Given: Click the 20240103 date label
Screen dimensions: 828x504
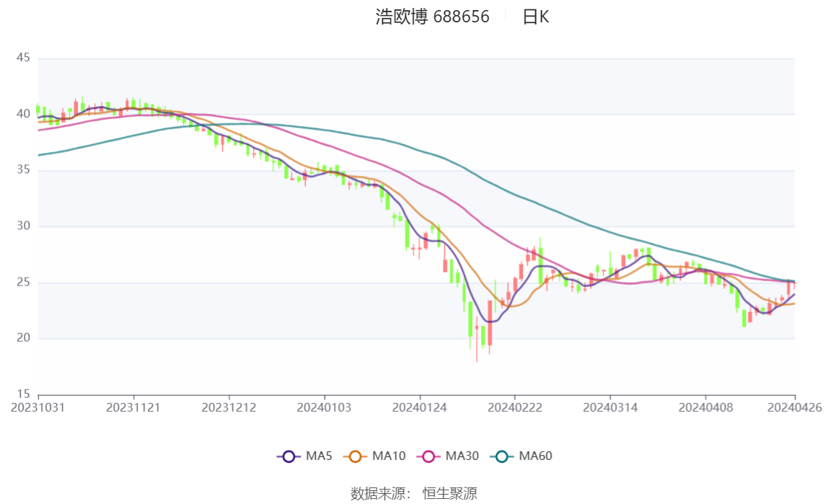Looking at the screenshot, I should pyautogui.click(x=324, y=408).
